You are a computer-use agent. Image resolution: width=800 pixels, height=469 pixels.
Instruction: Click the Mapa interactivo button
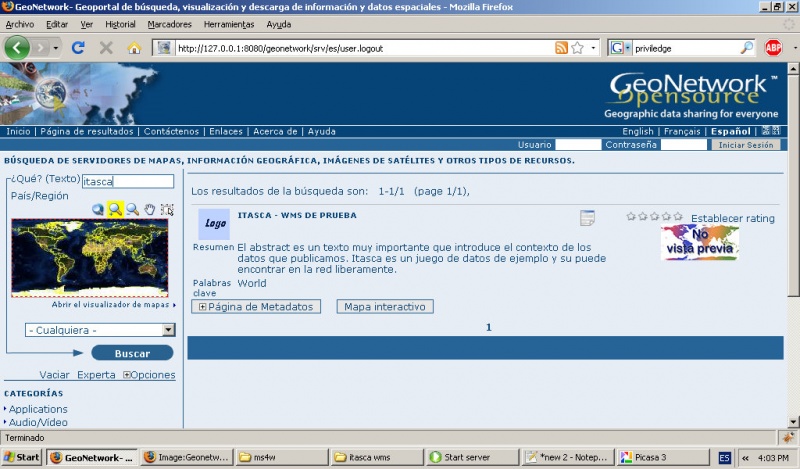coord(385,307)
